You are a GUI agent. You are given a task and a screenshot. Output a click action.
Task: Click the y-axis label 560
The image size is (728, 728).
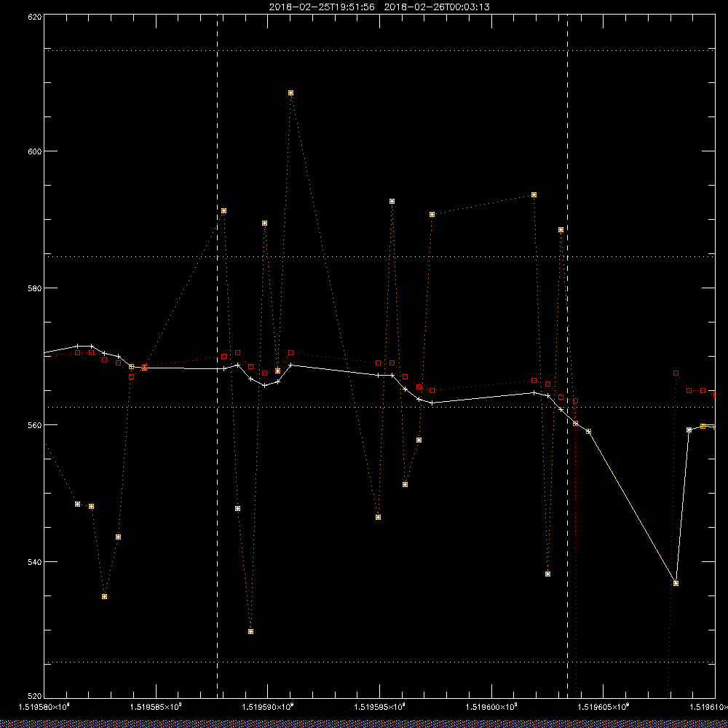click(x=35, y=425)
